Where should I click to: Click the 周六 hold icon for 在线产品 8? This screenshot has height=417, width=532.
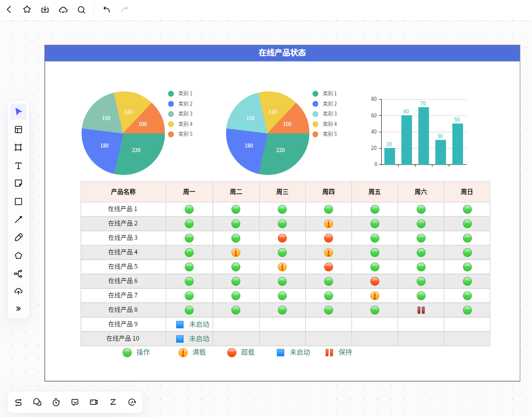click(x=421, y=310)
